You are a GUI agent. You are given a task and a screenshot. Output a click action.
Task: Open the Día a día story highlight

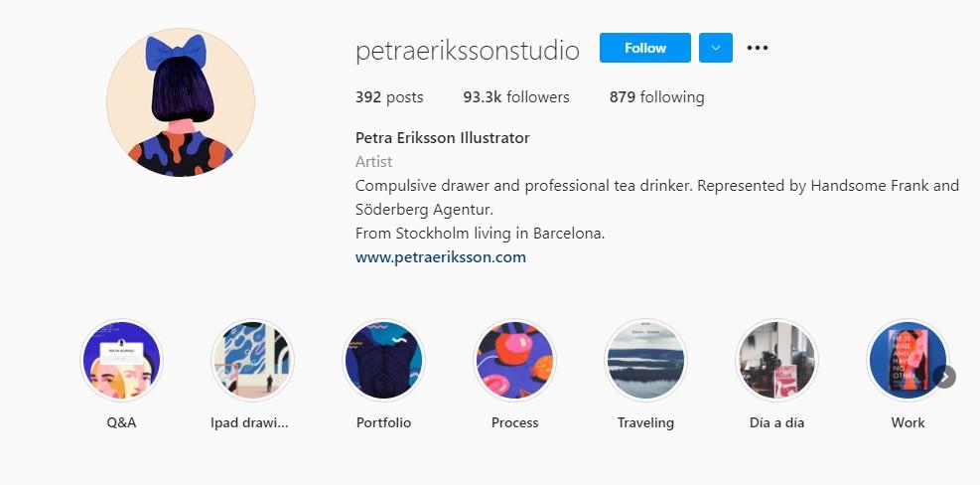(x=776, y=360)
